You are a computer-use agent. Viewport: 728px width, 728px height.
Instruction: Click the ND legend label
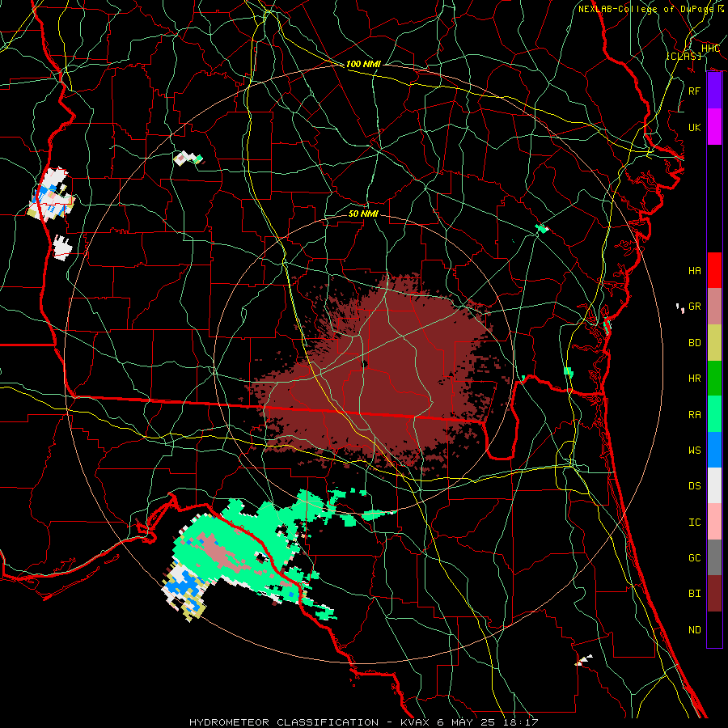click(694, 630)
